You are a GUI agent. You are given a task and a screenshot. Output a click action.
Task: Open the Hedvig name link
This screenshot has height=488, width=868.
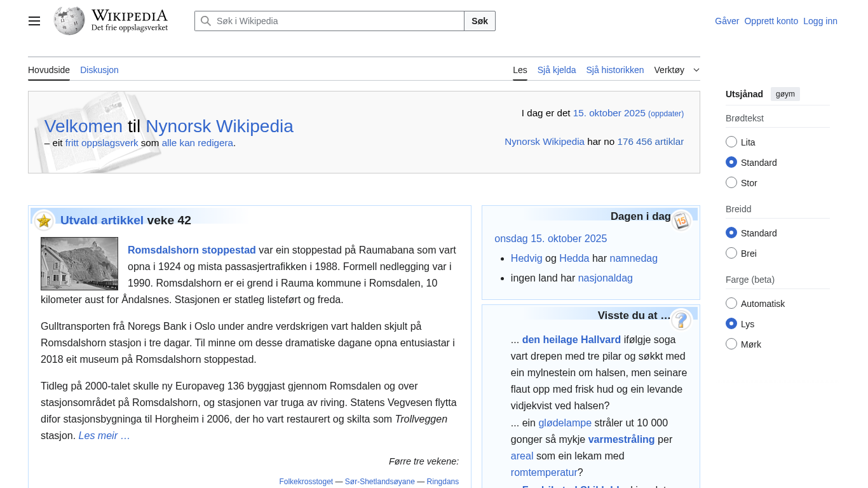click(x=527, y=259)
